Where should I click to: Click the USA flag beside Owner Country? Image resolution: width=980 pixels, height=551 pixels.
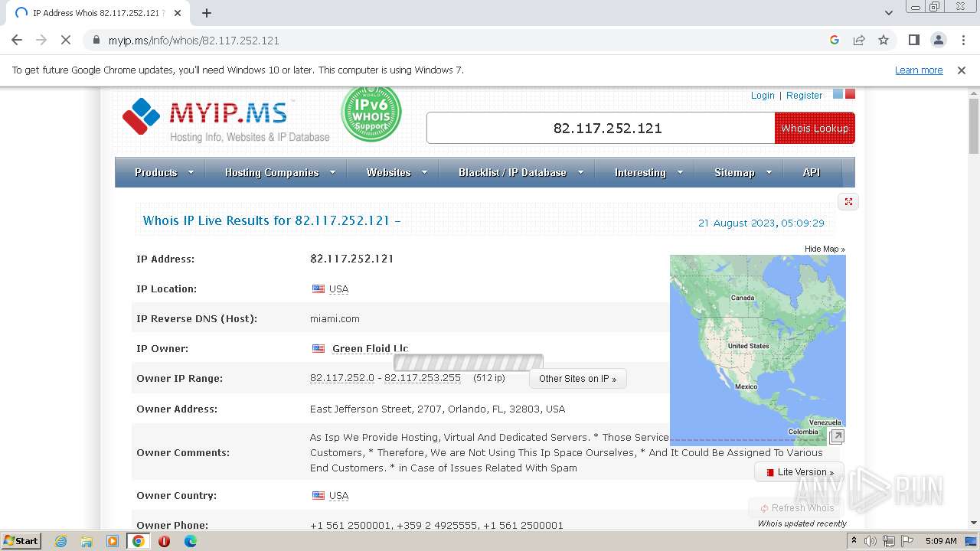tap(318, 496)
